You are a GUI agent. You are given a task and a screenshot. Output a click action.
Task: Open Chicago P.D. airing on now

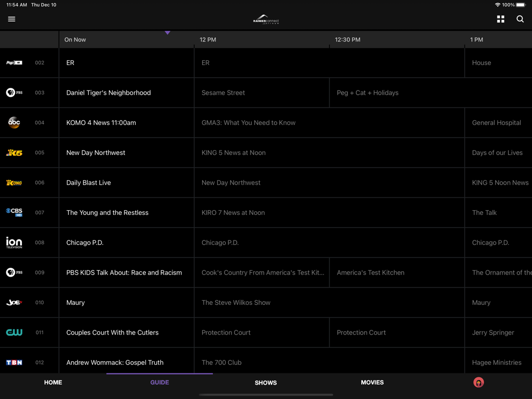127,243
